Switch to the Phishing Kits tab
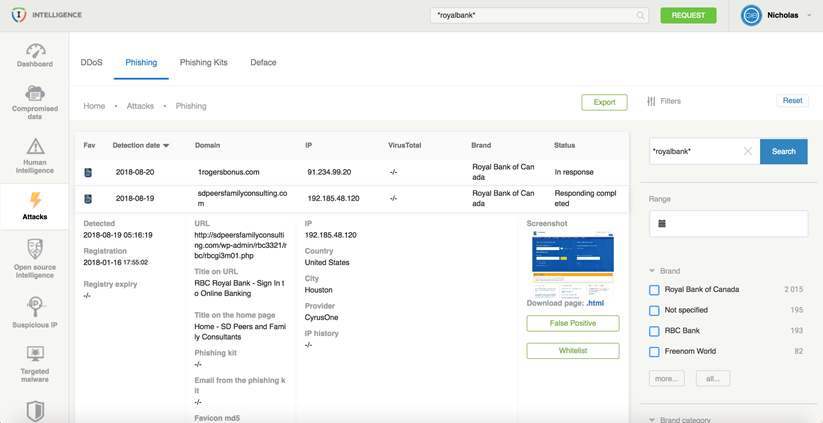The height and width of the screenshot is (423, 823). click(203, 63)
